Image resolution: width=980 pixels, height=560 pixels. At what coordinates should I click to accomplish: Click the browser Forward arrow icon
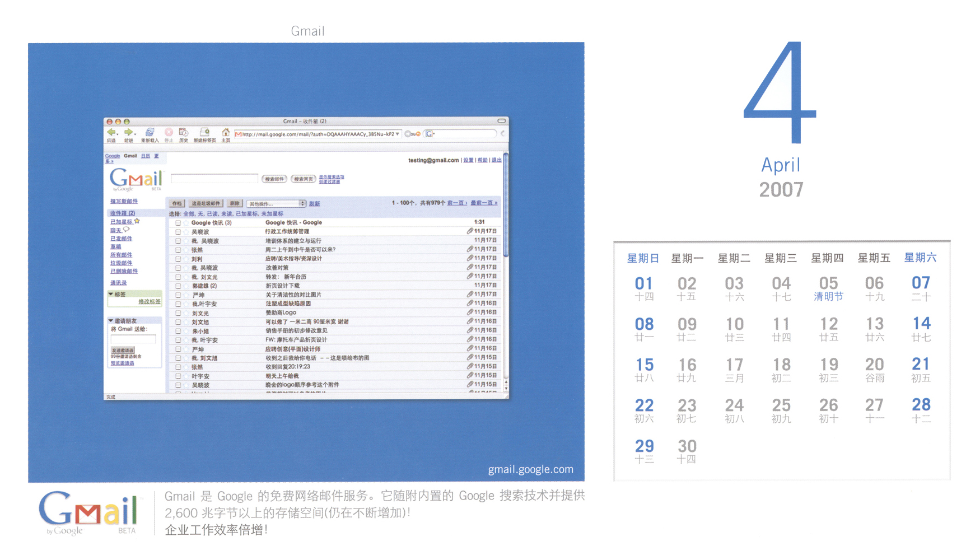tap(128, 132)
